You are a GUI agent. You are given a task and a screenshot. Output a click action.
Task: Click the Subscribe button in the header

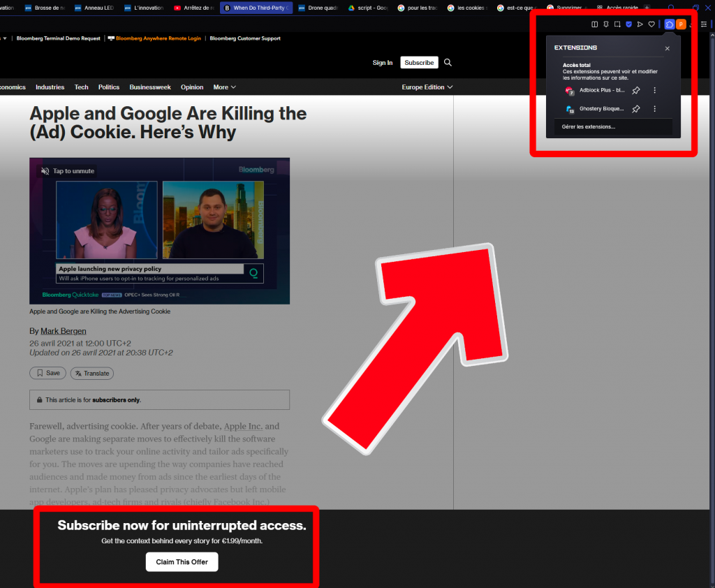419,62
